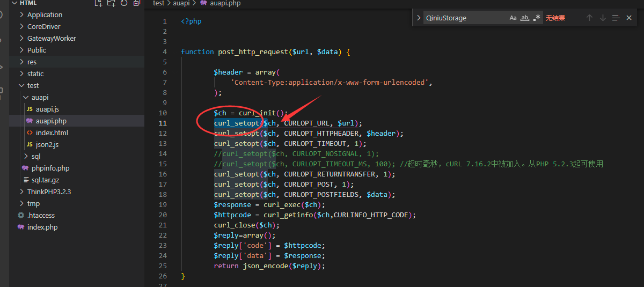Image resolution: width=644 pixels, height=287 pixels.
Task: Create a new file in Explorer
Action: (98, 3)
